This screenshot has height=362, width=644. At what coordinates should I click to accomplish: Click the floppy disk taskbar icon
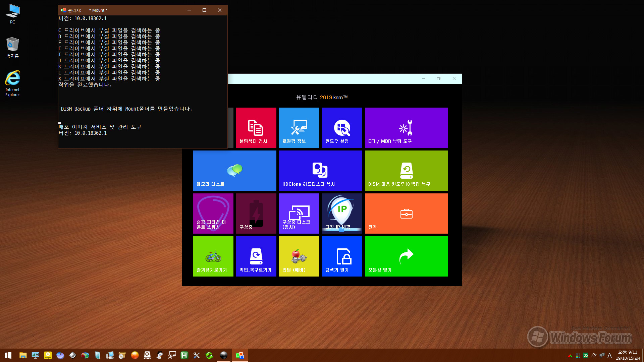(x=72, y=355)
